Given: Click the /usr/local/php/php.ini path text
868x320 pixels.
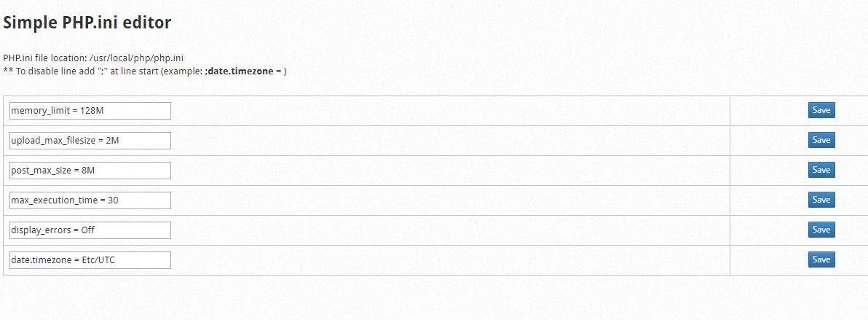Looking at the screenshot, I should click(x=141, y=58).
